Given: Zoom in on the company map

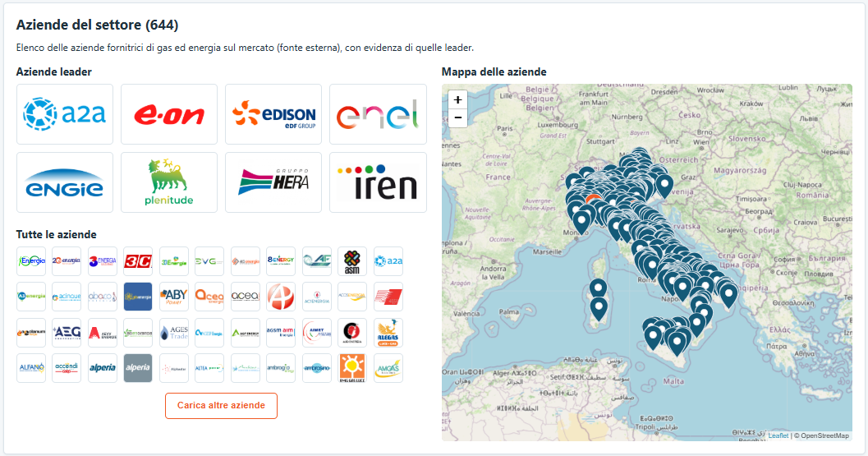Looking at the screenshot, I should tap(457, 99).
